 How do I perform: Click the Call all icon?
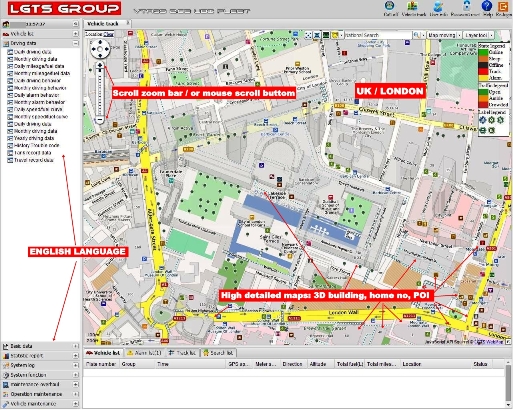[x=389, y=6]
